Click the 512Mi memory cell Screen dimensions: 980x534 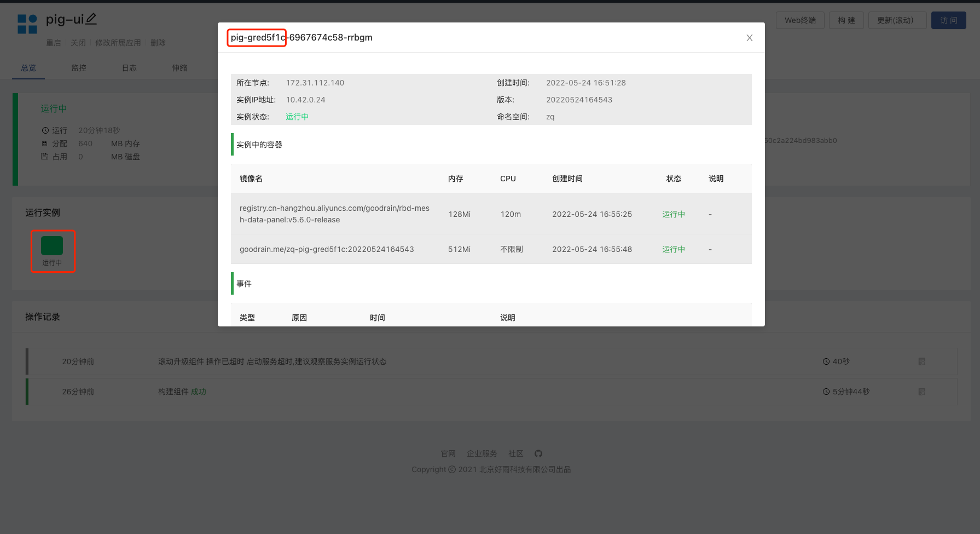460,249
